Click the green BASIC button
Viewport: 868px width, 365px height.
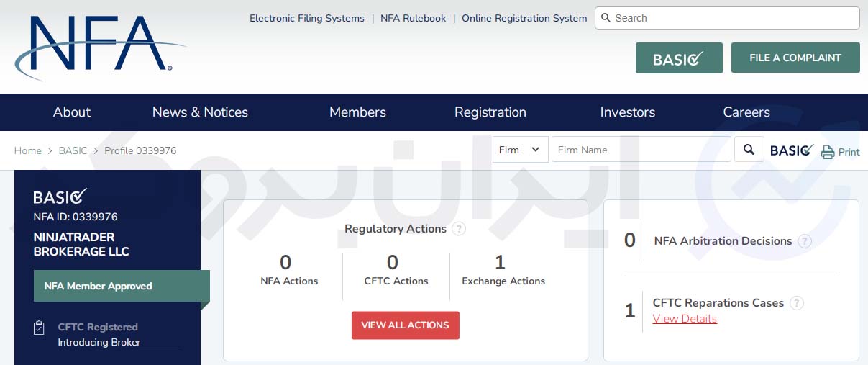click(679, 58)
